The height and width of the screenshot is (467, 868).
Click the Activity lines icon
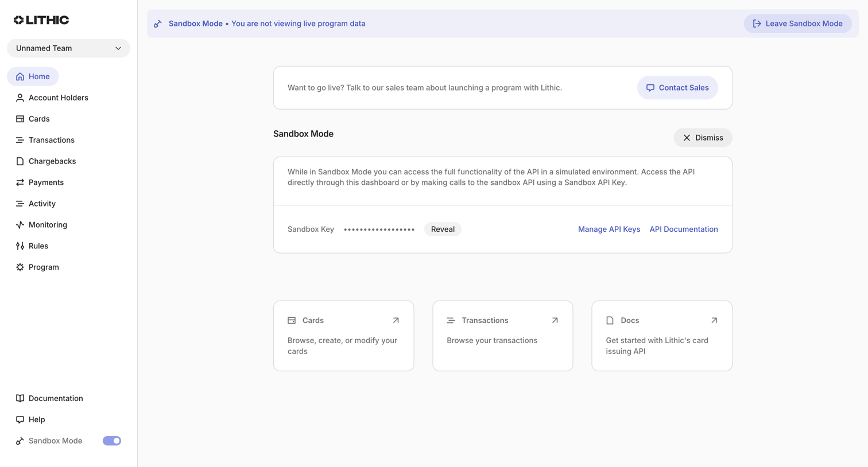[20, 204]
